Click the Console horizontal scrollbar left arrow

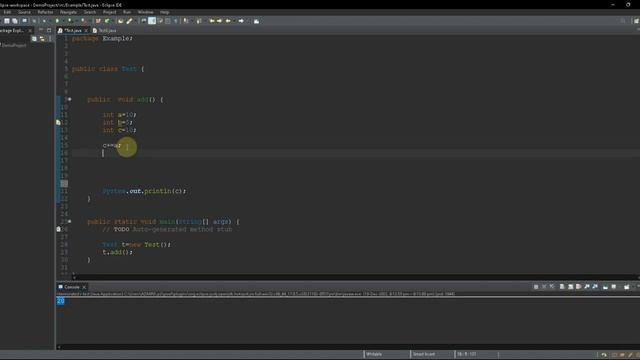[x=59, y=347]
